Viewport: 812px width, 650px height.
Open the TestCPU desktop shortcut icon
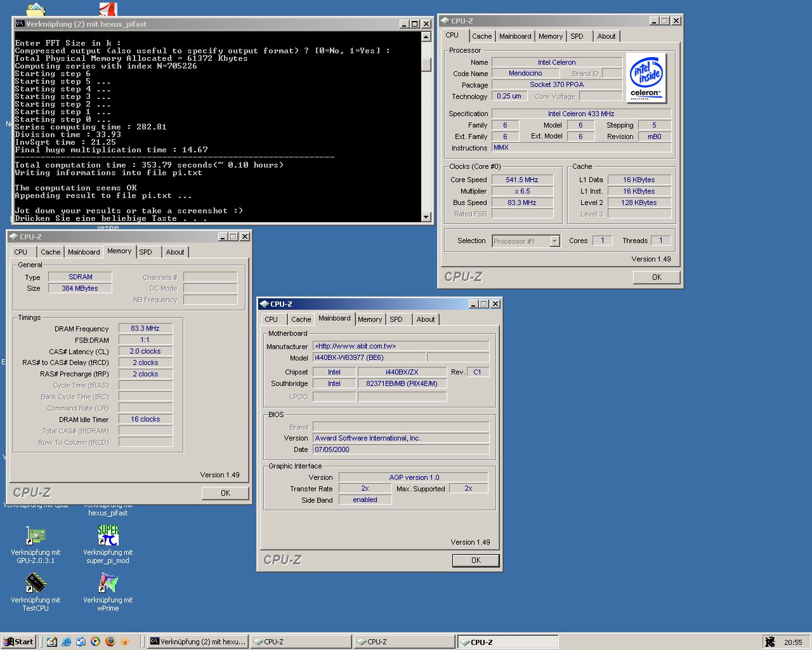(36, 583)
